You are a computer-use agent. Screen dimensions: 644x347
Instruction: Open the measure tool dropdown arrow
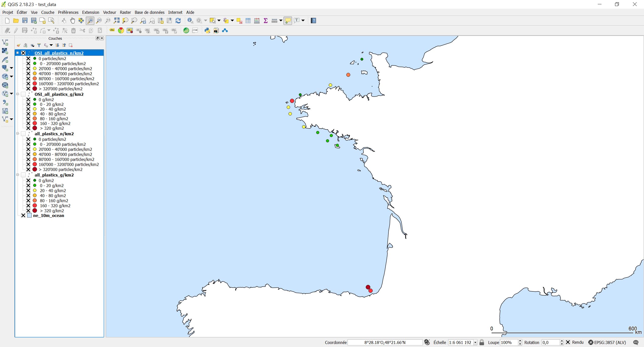281,21
